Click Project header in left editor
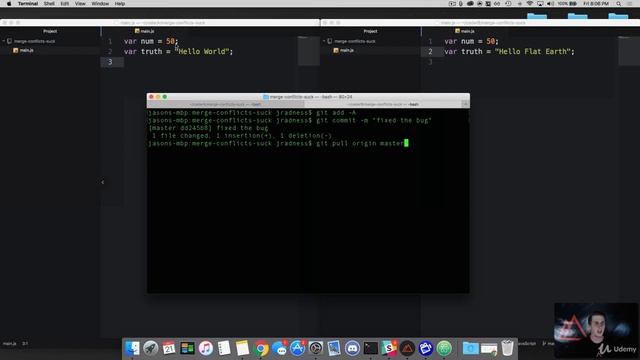Viewport: 640px width, 360px height. [50, 31]
